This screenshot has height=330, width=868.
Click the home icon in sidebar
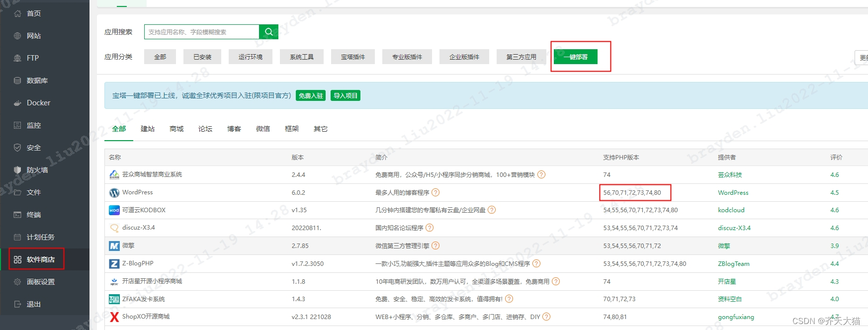[17, 13]
